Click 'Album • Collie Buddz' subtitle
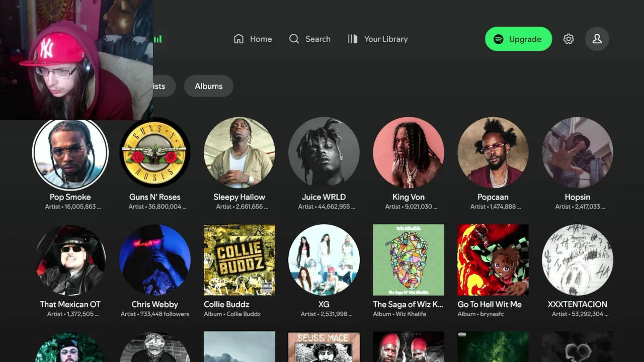Image resolution: width=644 pixels, height=362 pixels. [232, 314]
